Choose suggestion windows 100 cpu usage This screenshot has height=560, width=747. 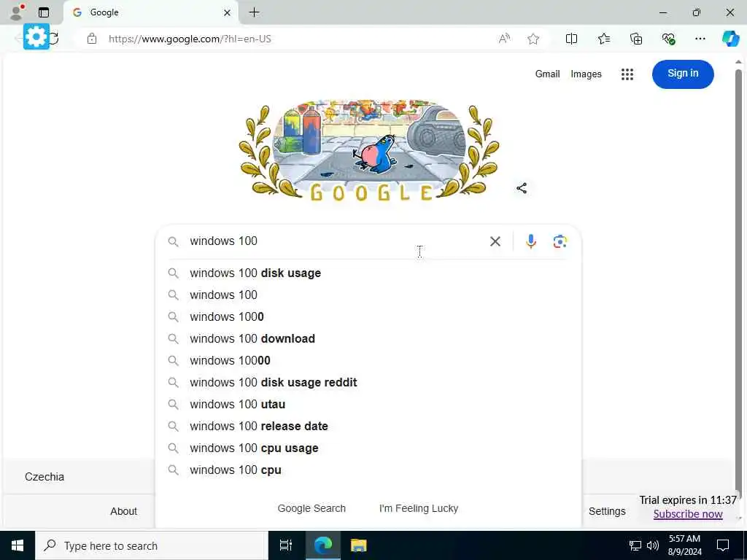point(368,448)
